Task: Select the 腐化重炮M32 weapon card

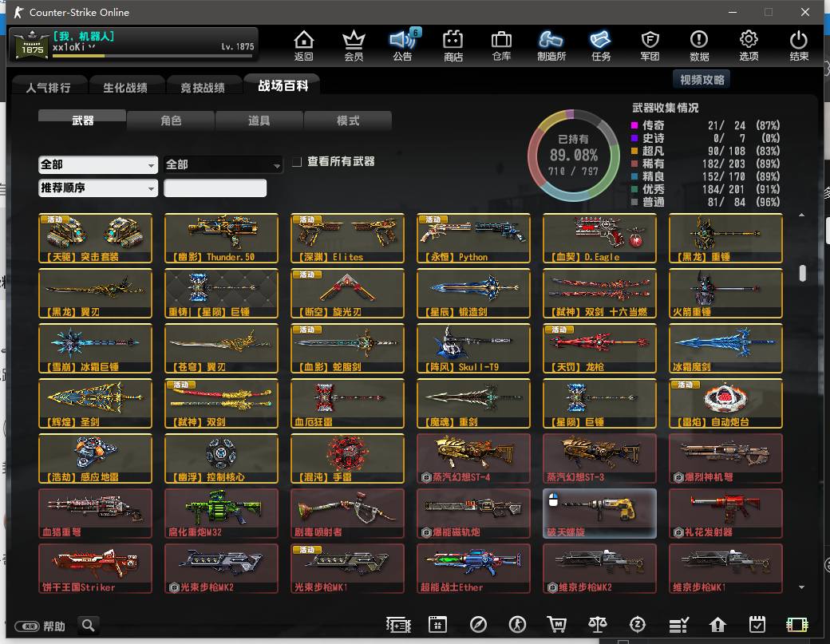Action: point(221,513)
